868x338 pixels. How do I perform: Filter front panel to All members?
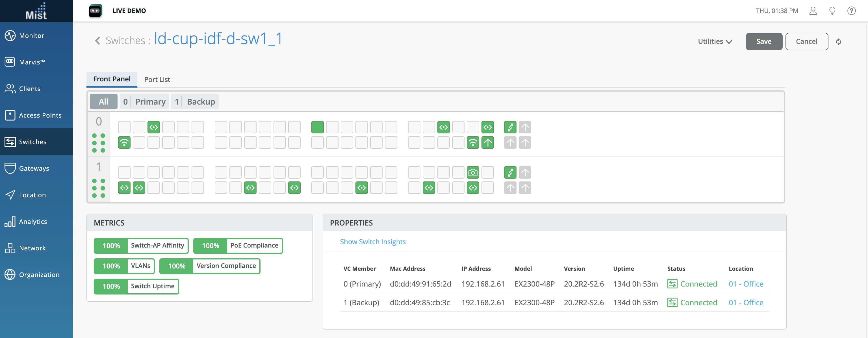pyautogui.click(x=103, y=101)
